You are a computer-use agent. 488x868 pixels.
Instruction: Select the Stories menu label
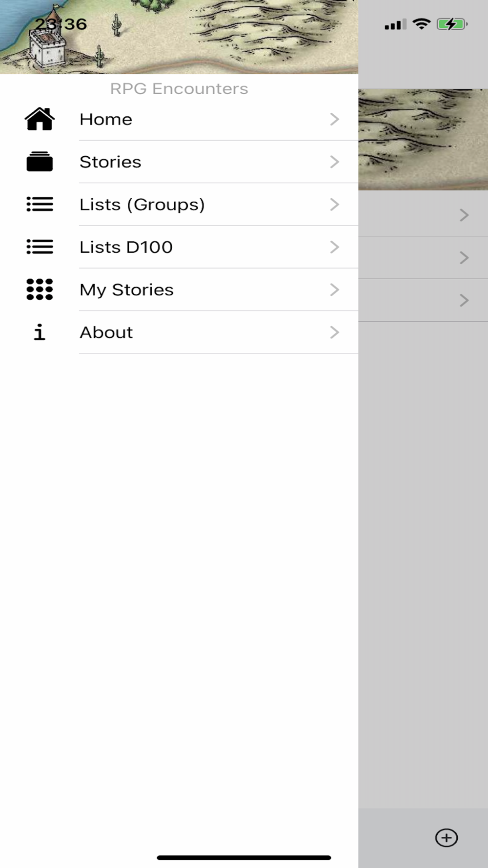110,162
